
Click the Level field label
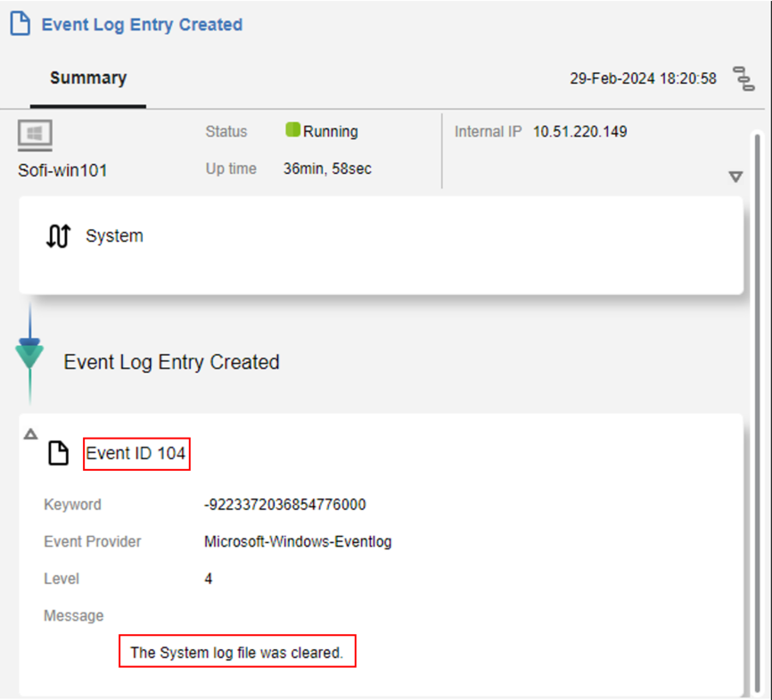[62, 579]
